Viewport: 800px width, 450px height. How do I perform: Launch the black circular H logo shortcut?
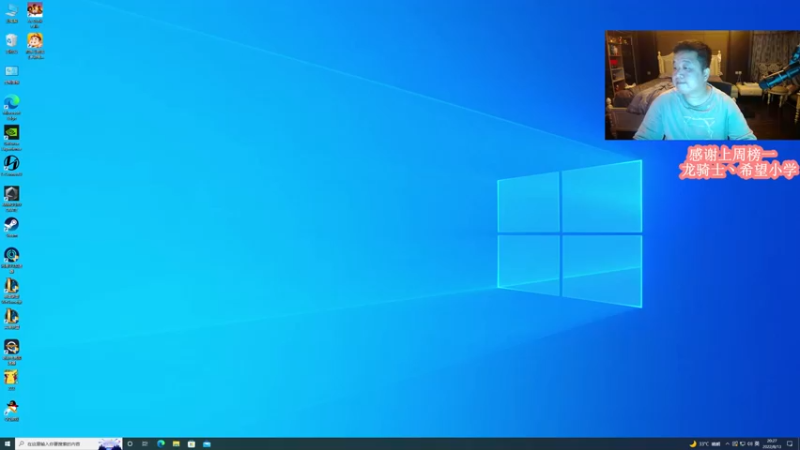(x=11, y=166)
